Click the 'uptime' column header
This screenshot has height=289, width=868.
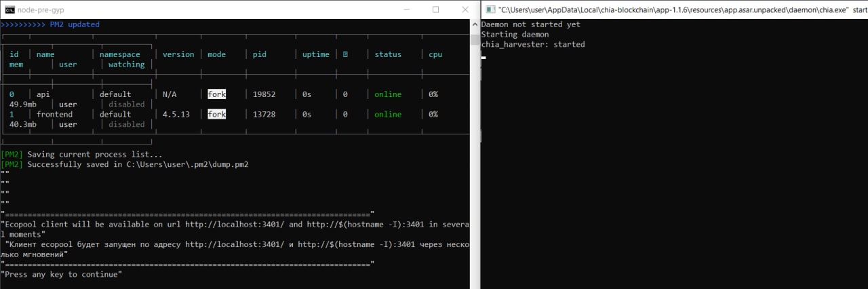tap(316, 54)
